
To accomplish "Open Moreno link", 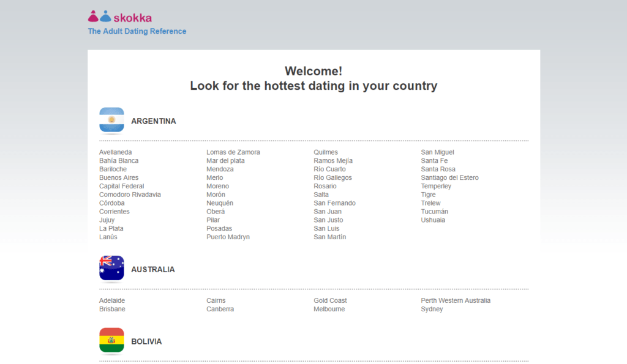I will [x=217, y=186].
